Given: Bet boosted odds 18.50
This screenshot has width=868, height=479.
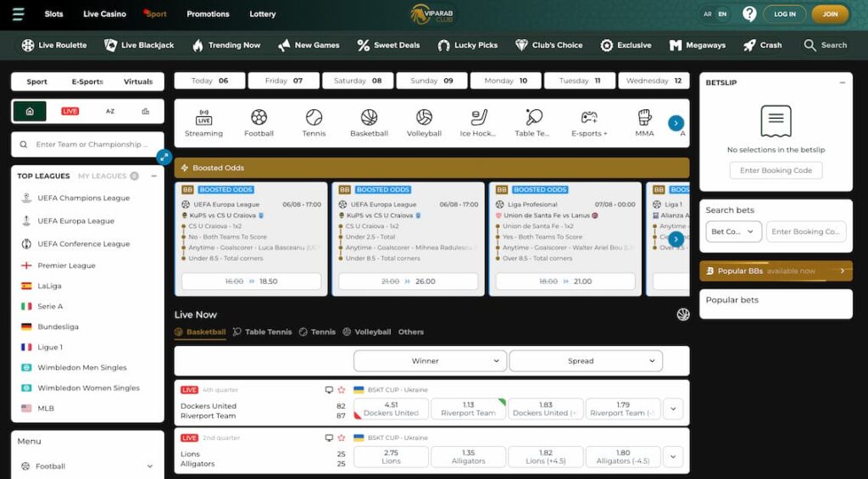Looking at the screenshot, I should tap(251, 281).
